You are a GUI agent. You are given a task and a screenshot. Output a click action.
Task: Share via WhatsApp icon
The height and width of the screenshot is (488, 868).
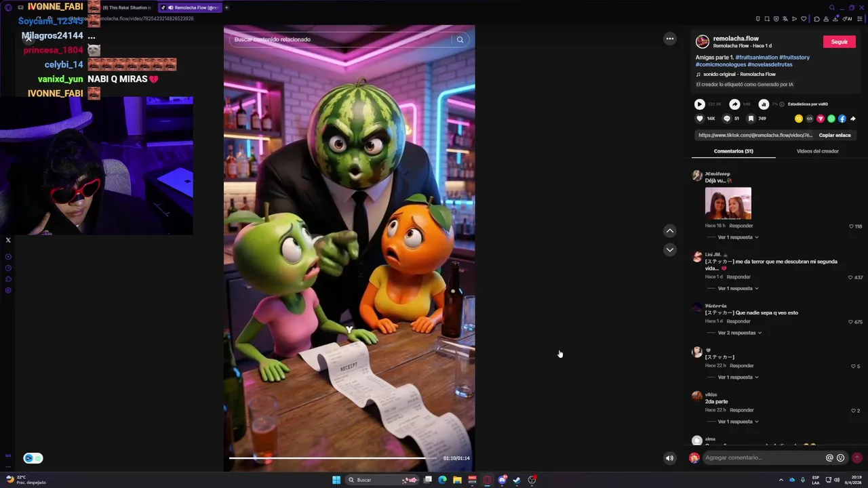[831, 119]
